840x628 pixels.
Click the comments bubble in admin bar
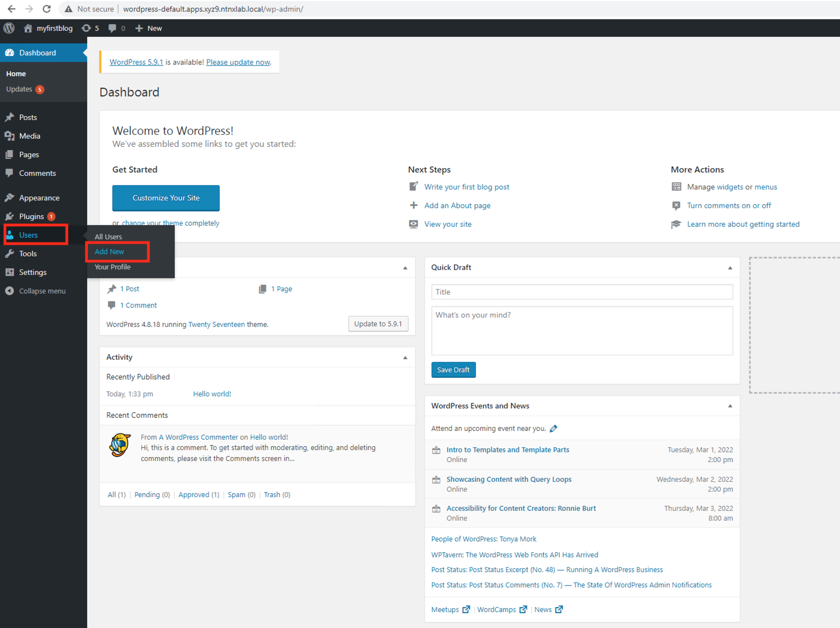(113, 28)
